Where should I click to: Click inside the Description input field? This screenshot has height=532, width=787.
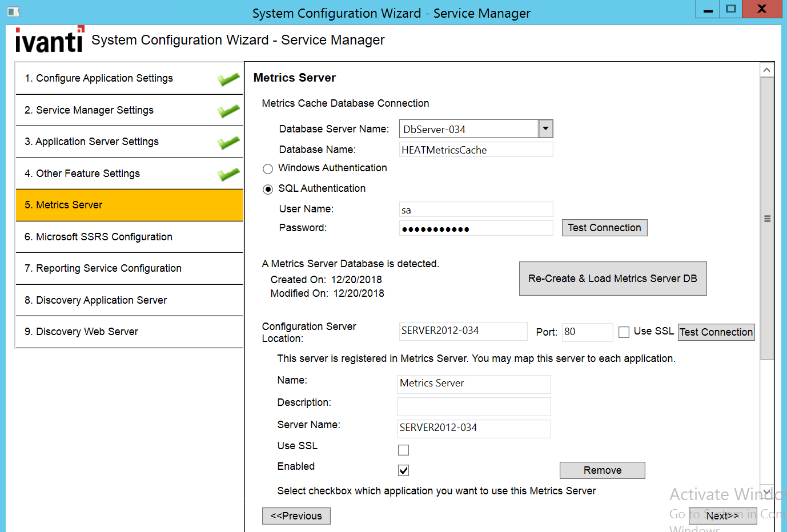(x=473, y=406)
